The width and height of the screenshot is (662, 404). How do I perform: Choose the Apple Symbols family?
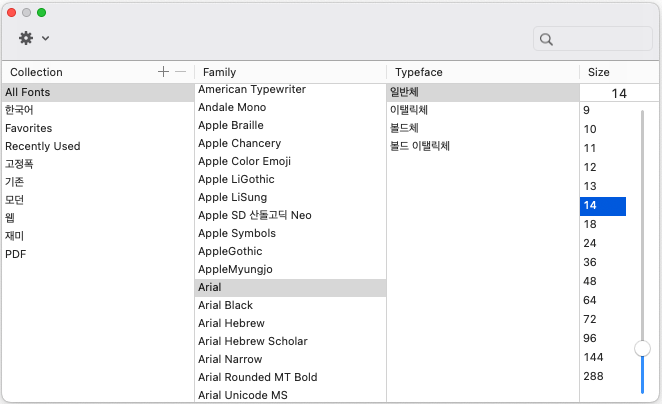click(290, 233)
